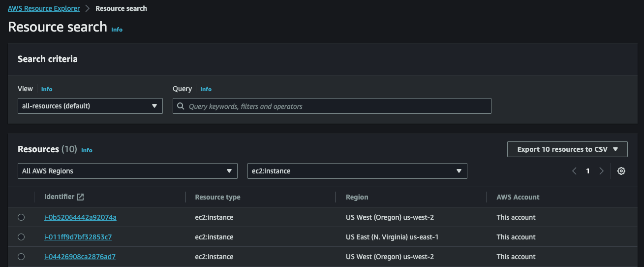
Task: Click AWS Resource Explorer breadcrumb link
Action: click(44, 8)
